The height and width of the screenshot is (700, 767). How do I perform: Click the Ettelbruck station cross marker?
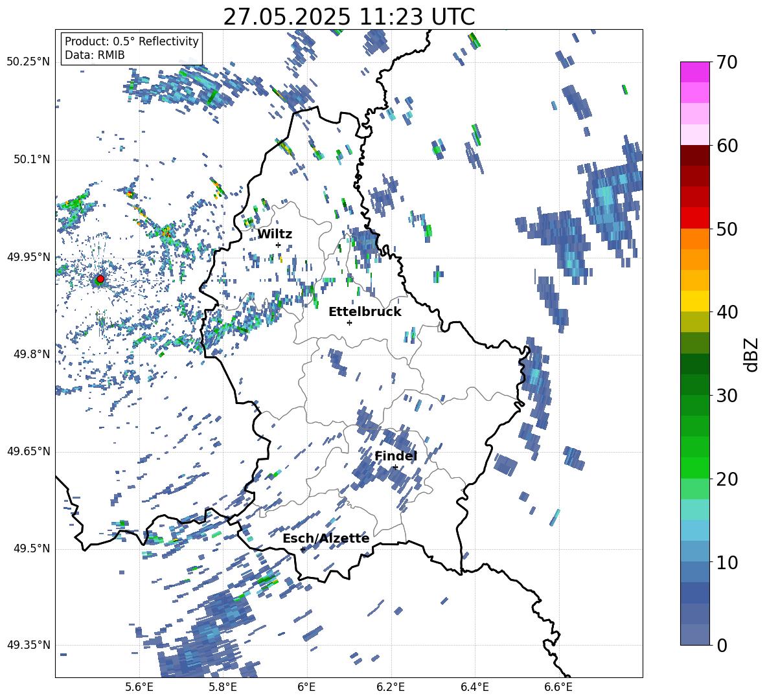tap(349, 322)
